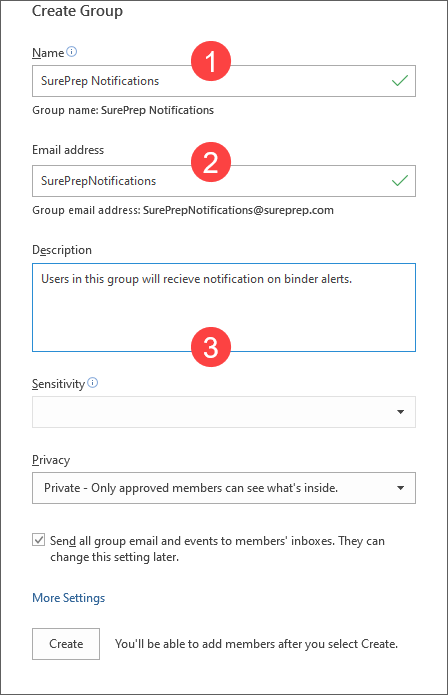Open the Privacy dropdown

point(224,488)
